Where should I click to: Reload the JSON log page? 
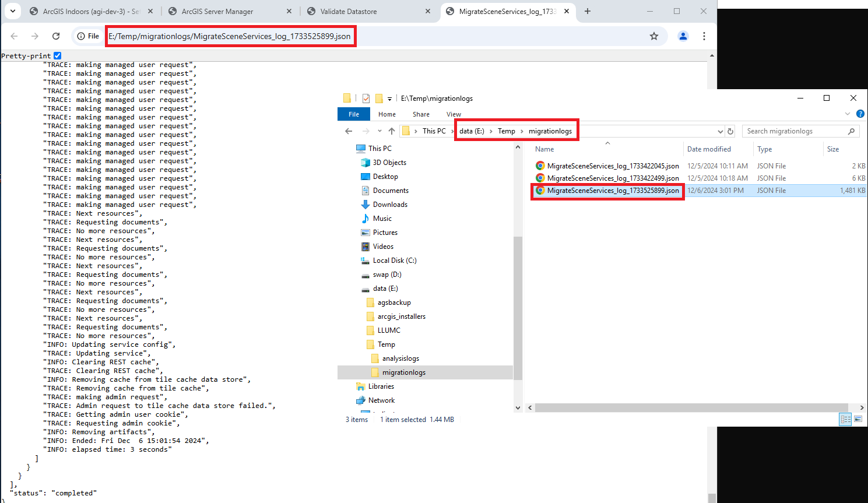coord(56,36)
